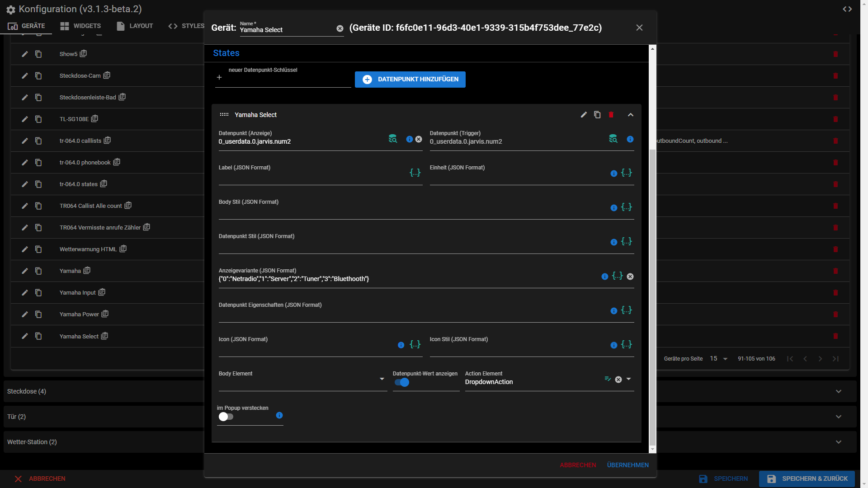Open the Body Element dropdown
This screenshot has height=488, width=868.
pos(382,379)
